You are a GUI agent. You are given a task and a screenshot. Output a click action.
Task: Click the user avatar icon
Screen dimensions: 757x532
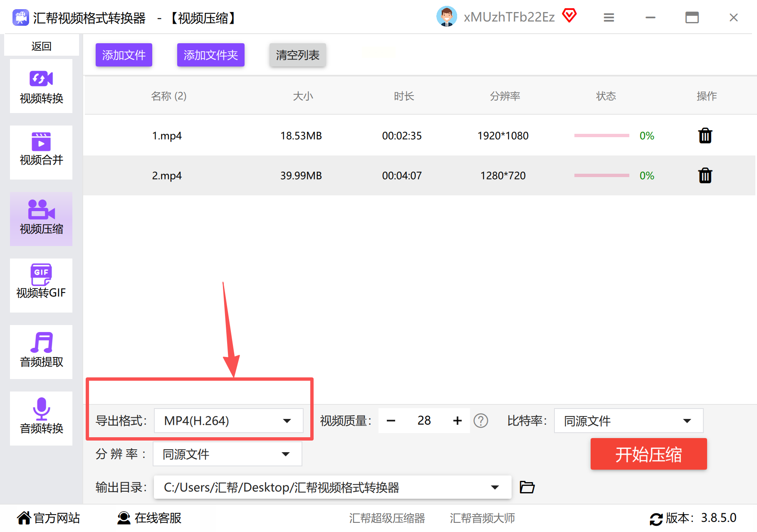click(447, 17)
